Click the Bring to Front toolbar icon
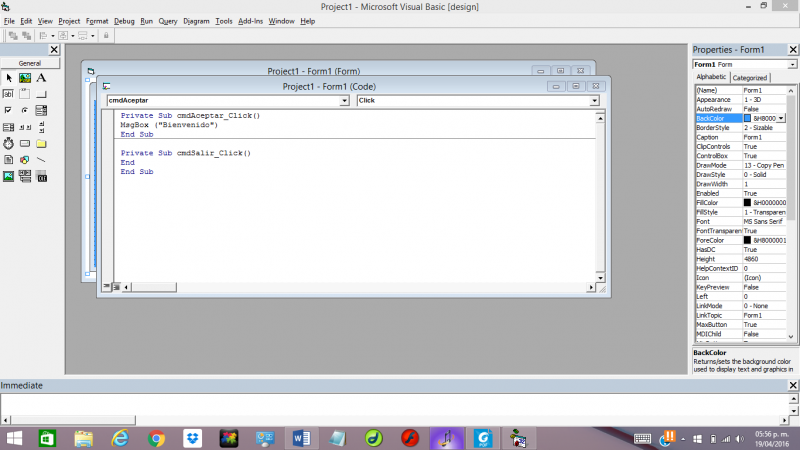The width and height of the screenshot is (800, 450). pyautogui.click(x=13, y=36)
